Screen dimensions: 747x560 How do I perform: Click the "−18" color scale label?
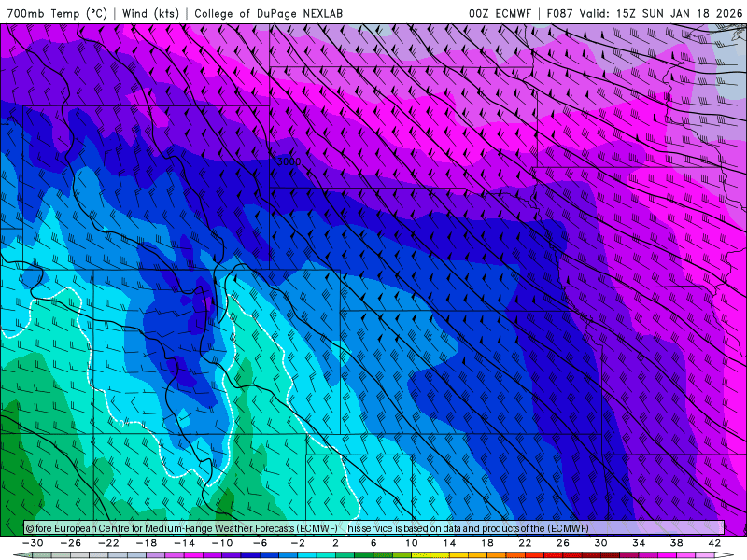147,543
